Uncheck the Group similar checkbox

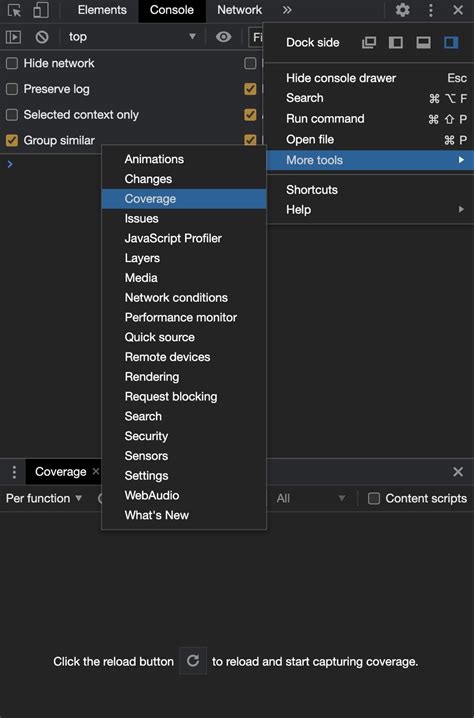click(12, 140)
